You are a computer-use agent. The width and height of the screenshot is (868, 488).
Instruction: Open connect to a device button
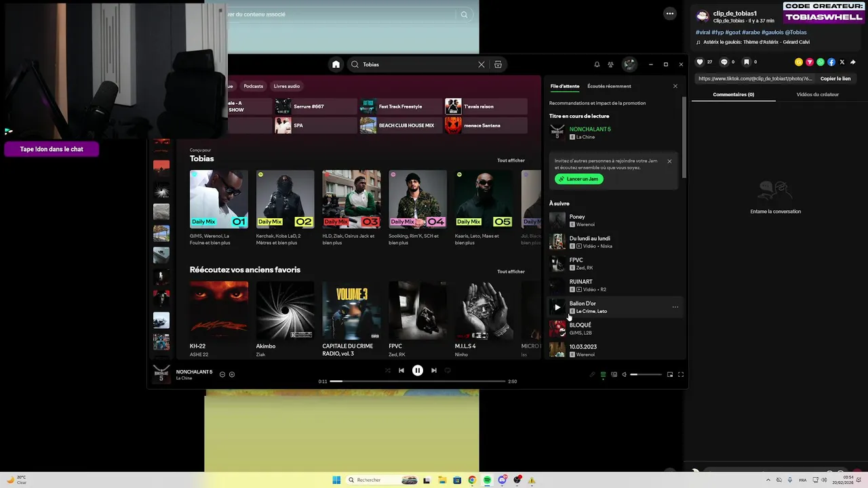[614, 374]
